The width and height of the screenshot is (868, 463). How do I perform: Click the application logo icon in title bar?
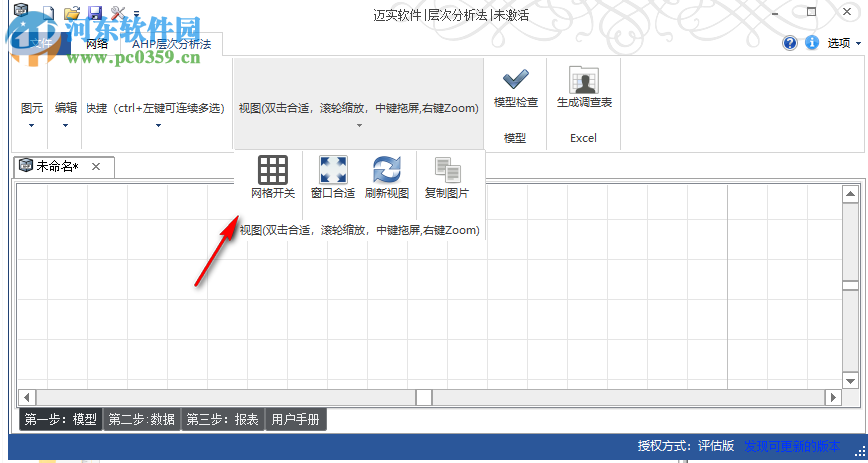(x=20, y=9)
